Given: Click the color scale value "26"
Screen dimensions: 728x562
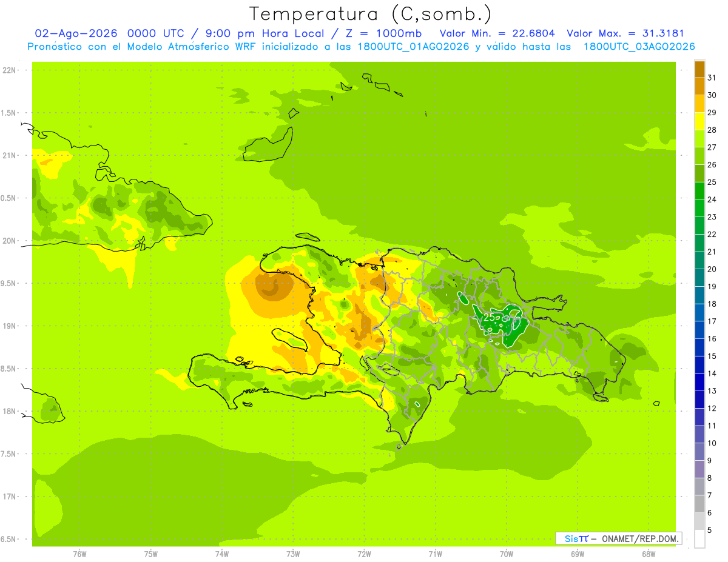Looking at the screenshot, I should tap(712, 164).
